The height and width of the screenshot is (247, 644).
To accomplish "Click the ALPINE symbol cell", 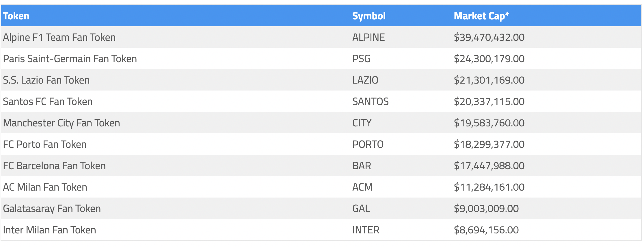I will click(x=368, y=37).
